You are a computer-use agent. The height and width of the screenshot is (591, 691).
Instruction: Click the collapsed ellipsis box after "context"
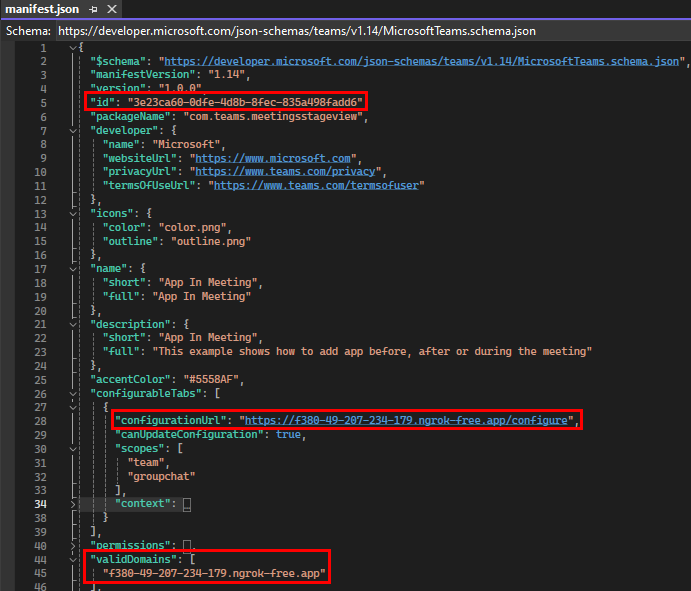(187, 504)
